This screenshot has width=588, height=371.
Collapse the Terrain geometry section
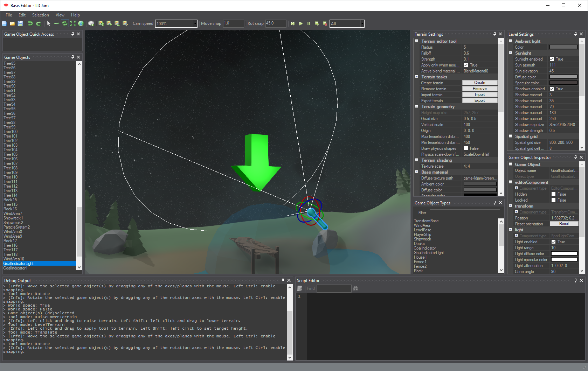click(417, 106)
